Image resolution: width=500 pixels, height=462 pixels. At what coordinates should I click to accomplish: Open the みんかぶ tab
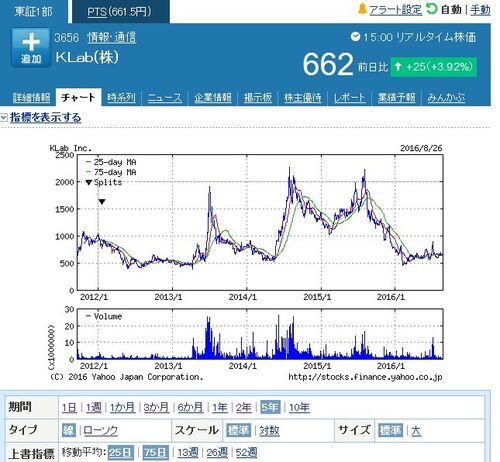tap(446, 98)
